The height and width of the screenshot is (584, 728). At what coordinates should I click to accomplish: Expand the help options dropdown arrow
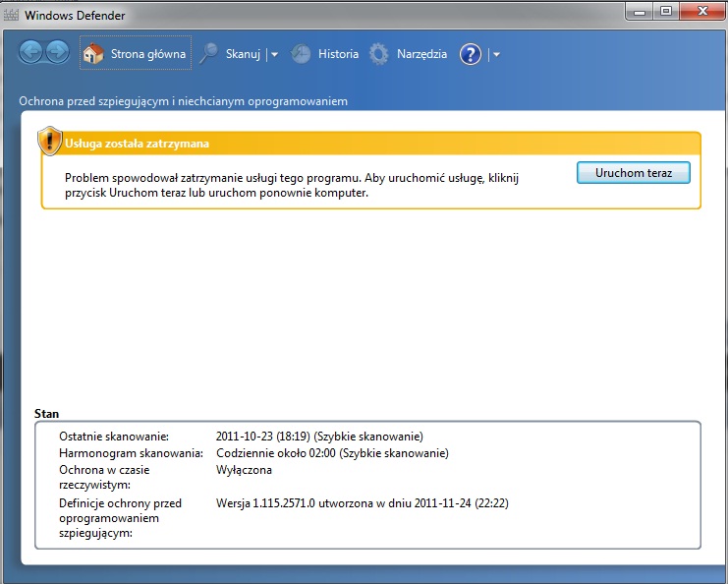click(x=496, y=55)
